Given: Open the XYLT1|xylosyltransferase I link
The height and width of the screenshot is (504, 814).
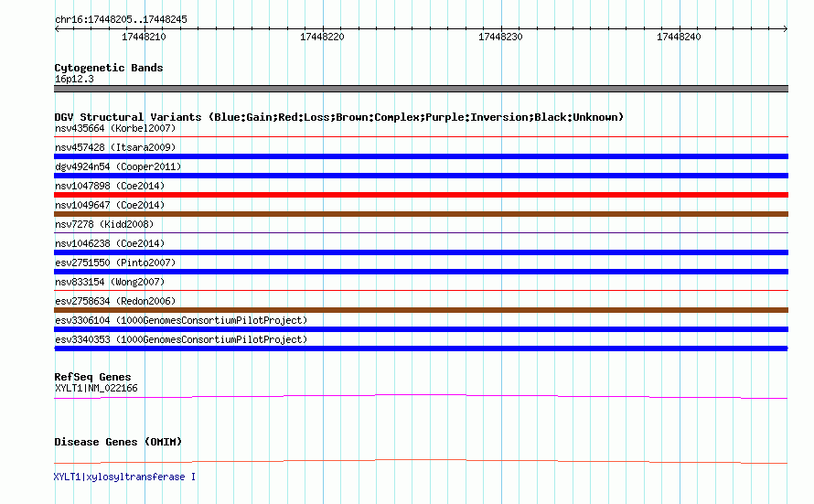Looking at the screenshot, I should [x=124, y=477].
